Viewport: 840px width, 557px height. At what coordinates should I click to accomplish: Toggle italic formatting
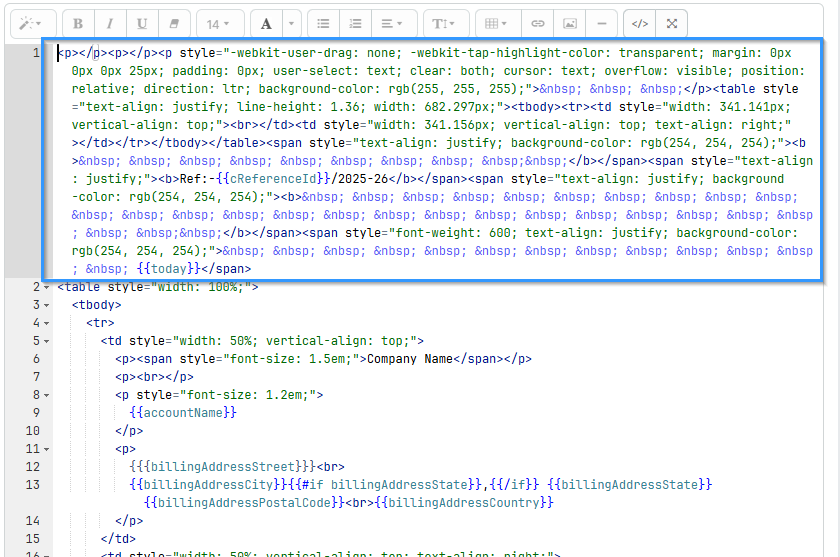pyautogui.click(x=110, y=23)
